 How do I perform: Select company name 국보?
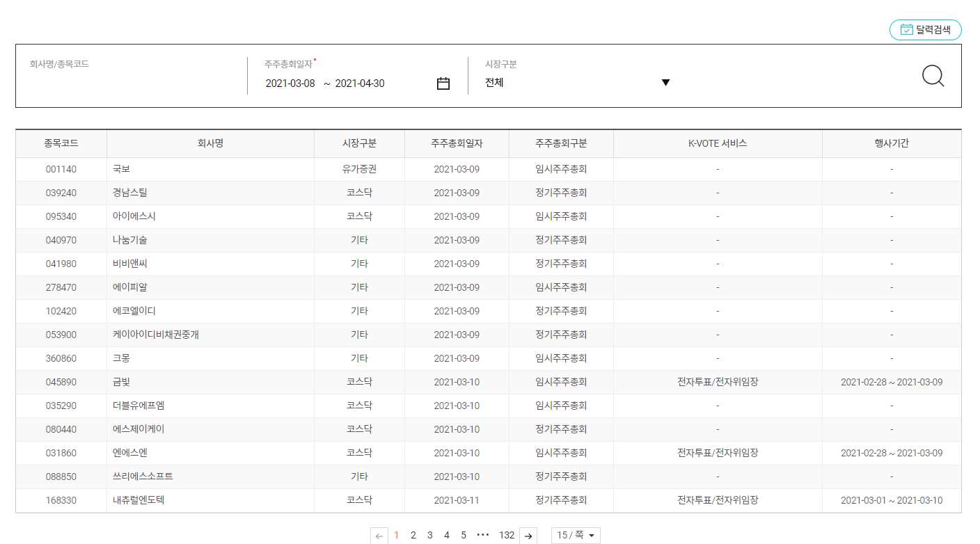pos(121,169)
